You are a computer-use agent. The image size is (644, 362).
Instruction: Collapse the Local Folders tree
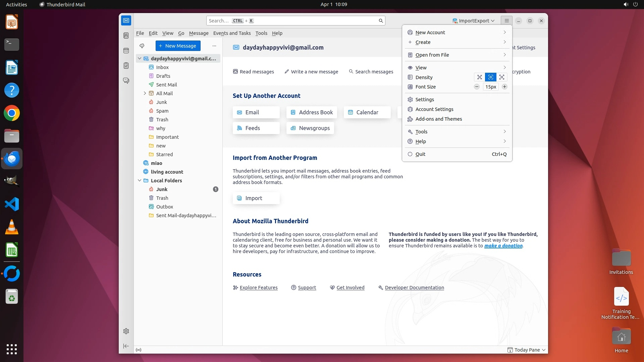[140, 180]
